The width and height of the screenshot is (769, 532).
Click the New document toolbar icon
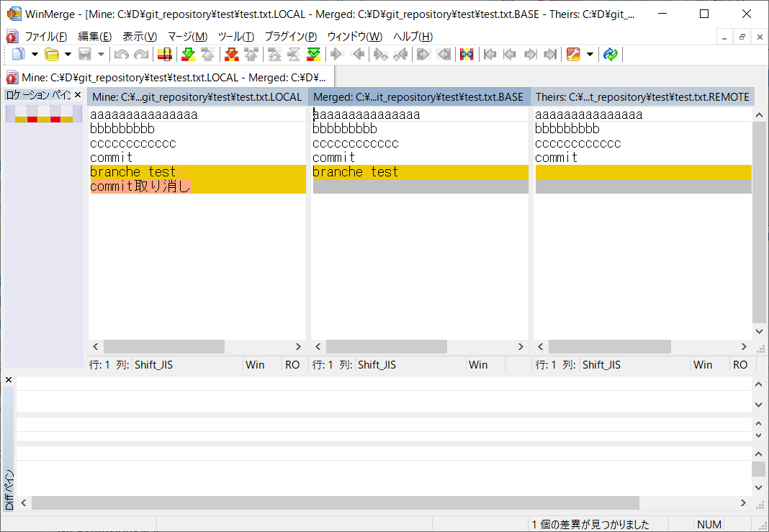tap(18, 54)
